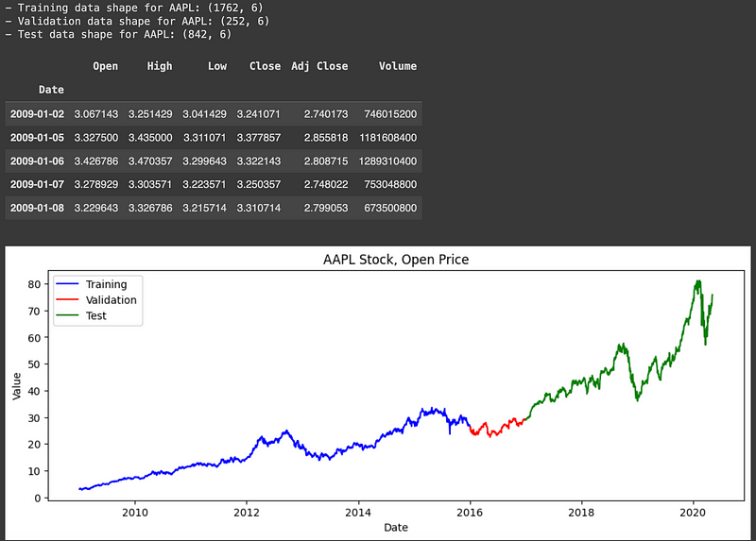This screenshot has height=541, width=756.
Task: Click the 'Value' y-axis label
Action: (x=17, y=386)
